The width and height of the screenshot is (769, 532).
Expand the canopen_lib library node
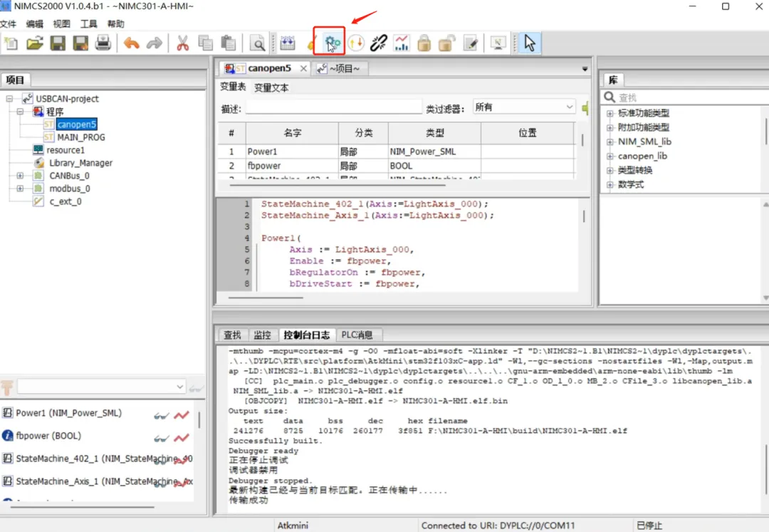coord(610,157)
